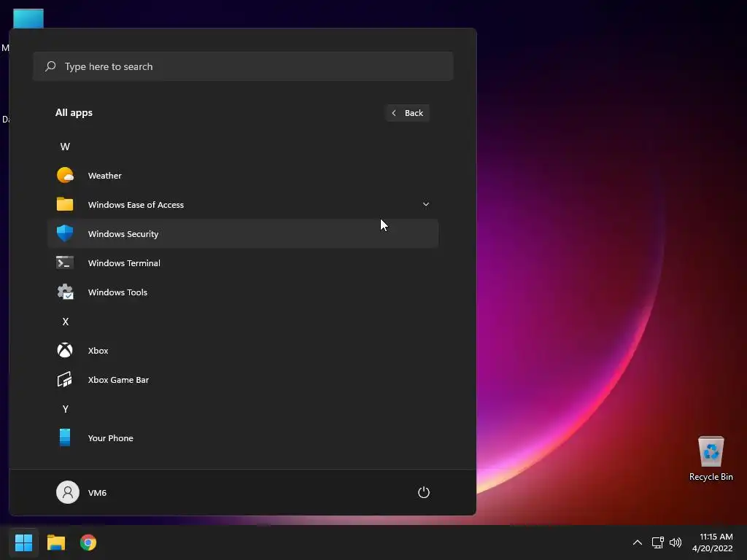Open File Explorer from the taskbar

click(x=55, y=542)
